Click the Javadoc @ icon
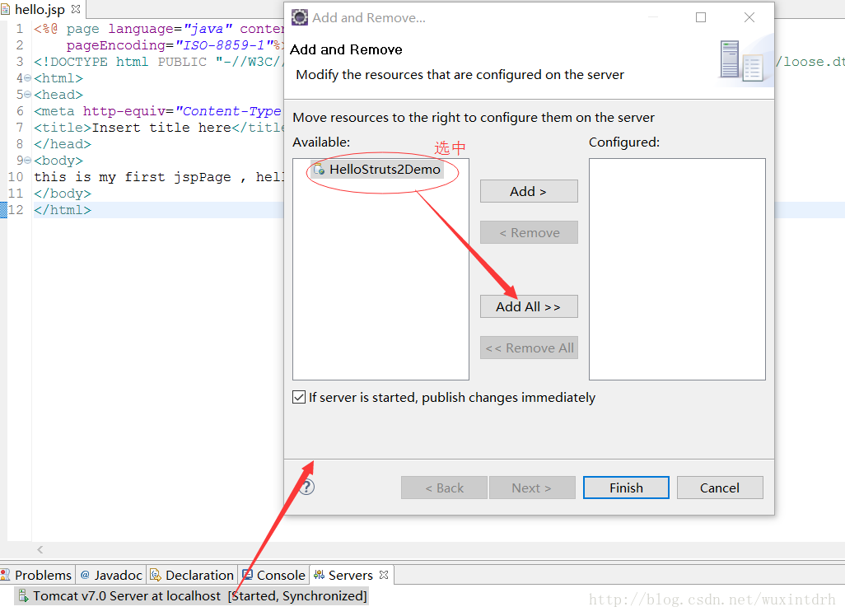This screenshot has width=845, height=616. (85, 575)
